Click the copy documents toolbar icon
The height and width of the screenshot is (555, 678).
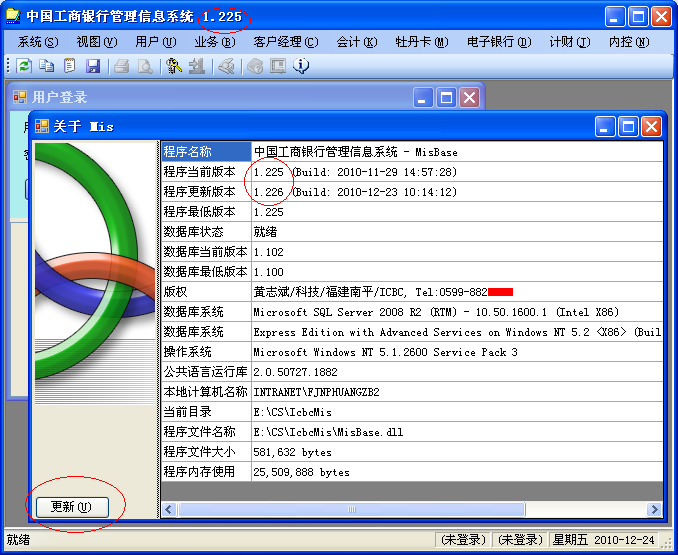(47, 66)
